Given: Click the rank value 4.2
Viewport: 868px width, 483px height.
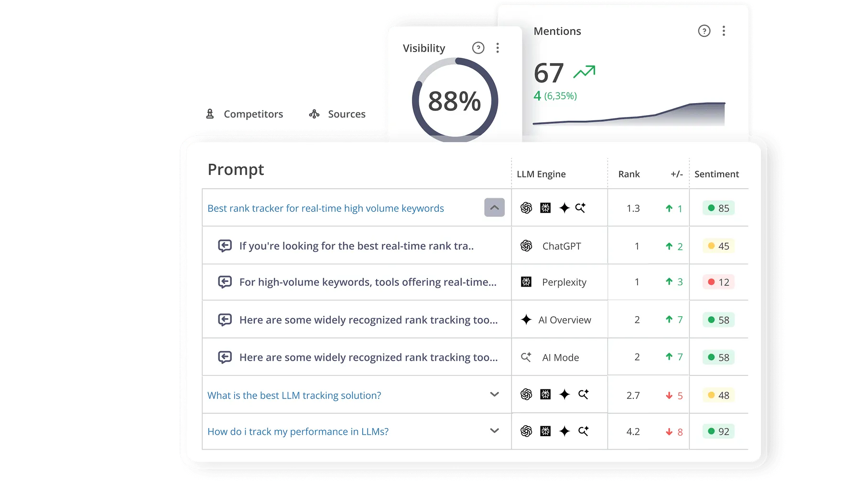Looking at the screenshot, I should [x=633, y=431].
